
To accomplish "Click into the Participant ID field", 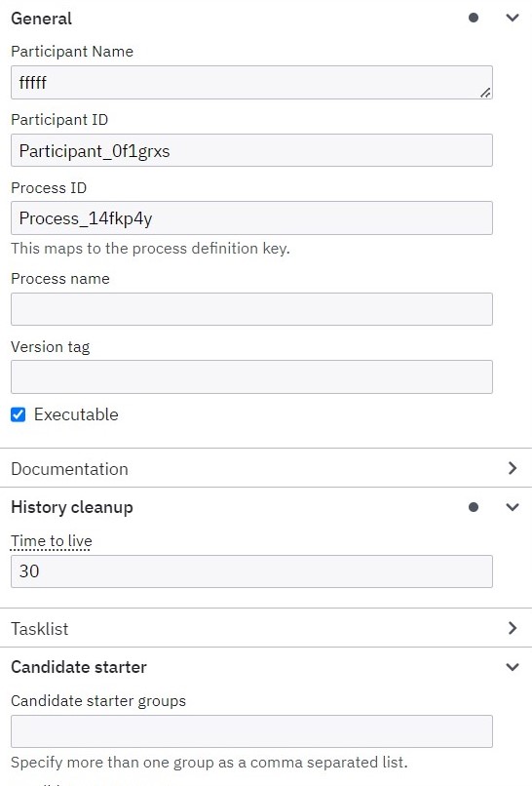I will pyautogui.click(x=251, y=150).
